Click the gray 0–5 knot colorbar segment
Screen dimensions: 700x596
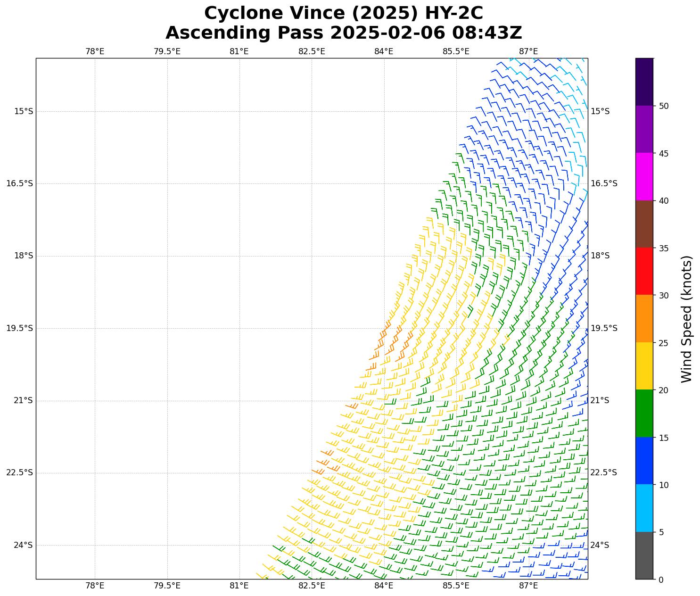(644, 555)
